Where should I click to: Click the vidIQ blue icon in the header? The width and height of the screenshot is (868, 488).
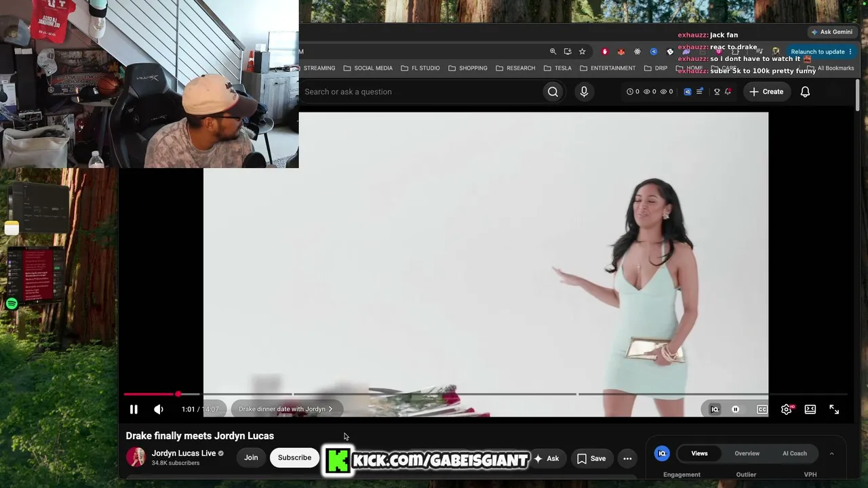(687, 91)
